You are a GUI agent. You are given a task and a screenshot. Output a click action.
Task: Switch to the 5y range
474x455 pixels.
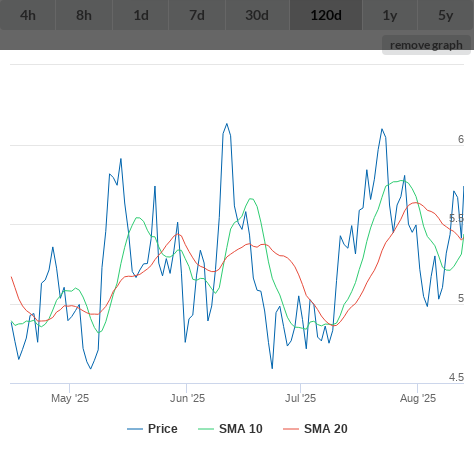[x=446, y=15]
